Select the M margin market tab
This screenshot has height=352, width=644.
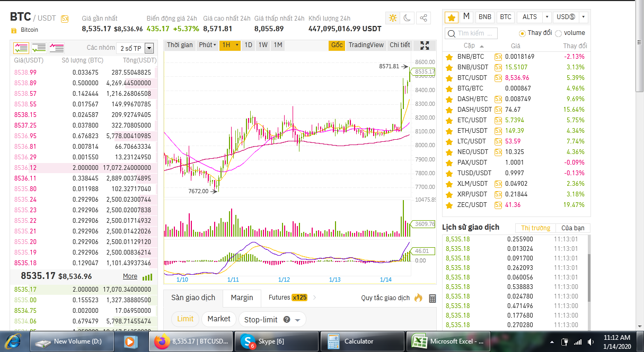click(466, 16)
